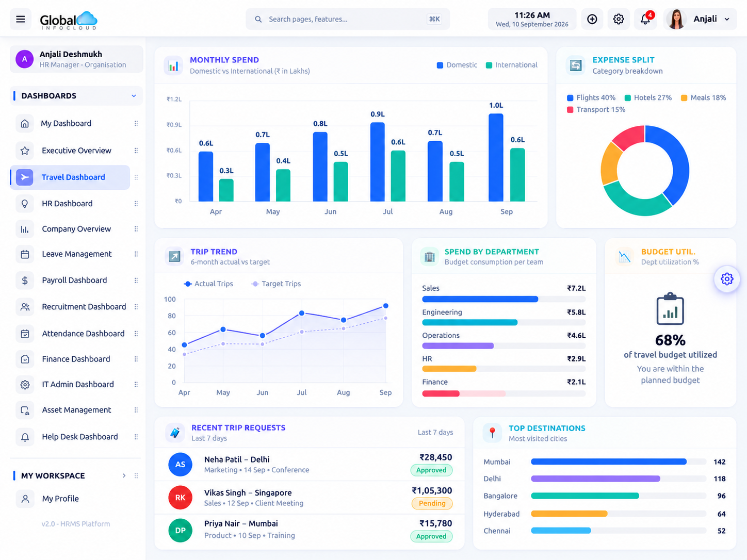Viewport: 747px width, 560px height.
Task: Click the Recent Trip Requests icon
Action: 175,433
